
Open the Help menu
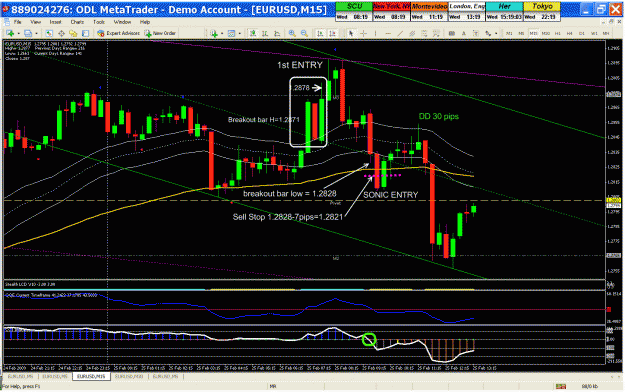click(x=145, y=22)
